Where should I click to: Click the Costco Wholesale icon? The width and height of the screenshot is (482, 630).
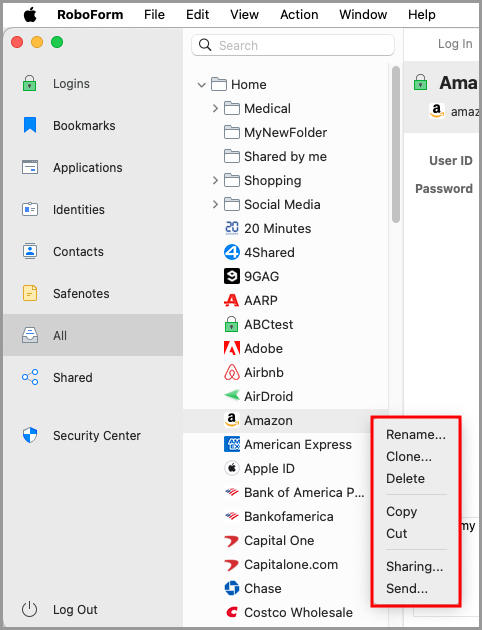pos(232,612)
